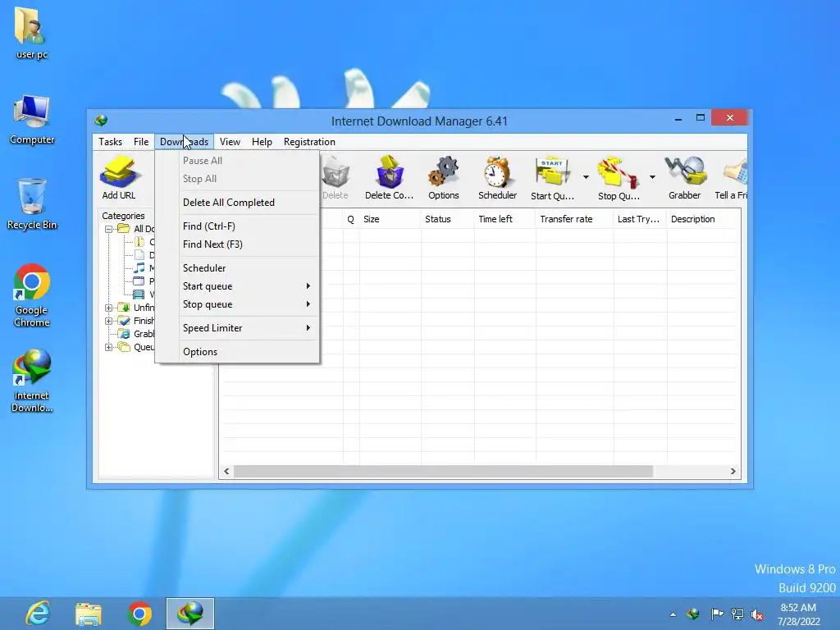Launch the Grabber toolbar icon

pyautogui.click(x=685, y=177)
